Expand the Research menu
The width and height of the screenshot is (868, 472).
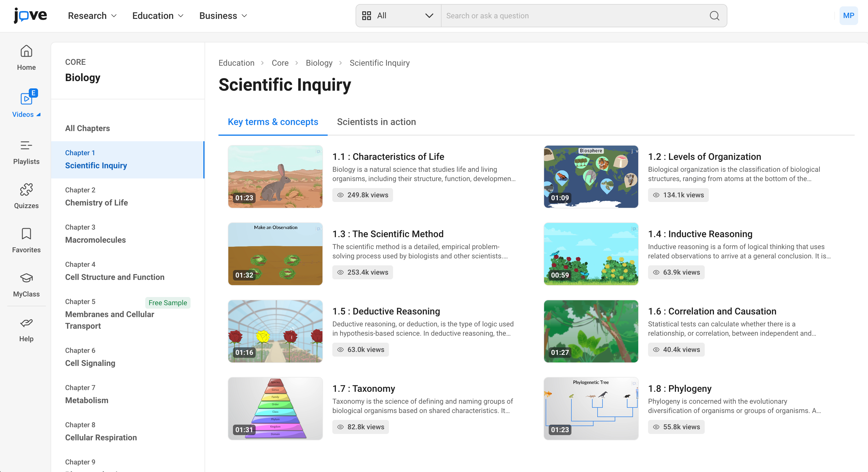coord(92,15)
